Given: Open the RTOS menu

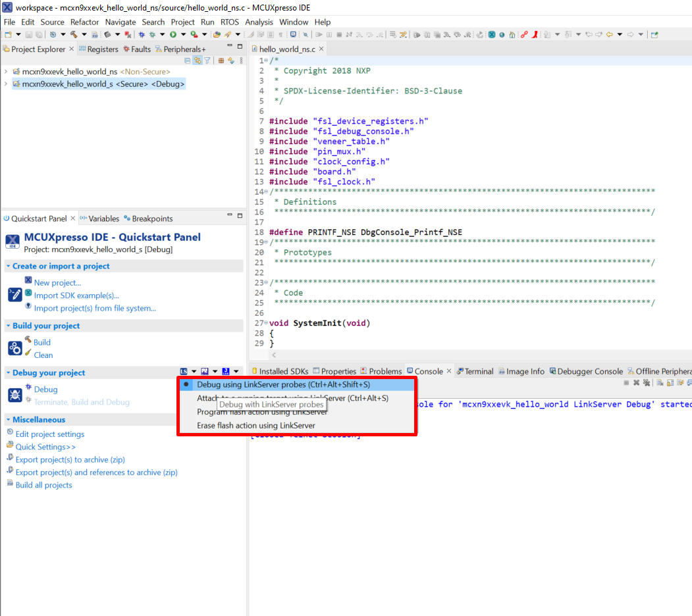Looking at the screenshot, I should (230, 22).
